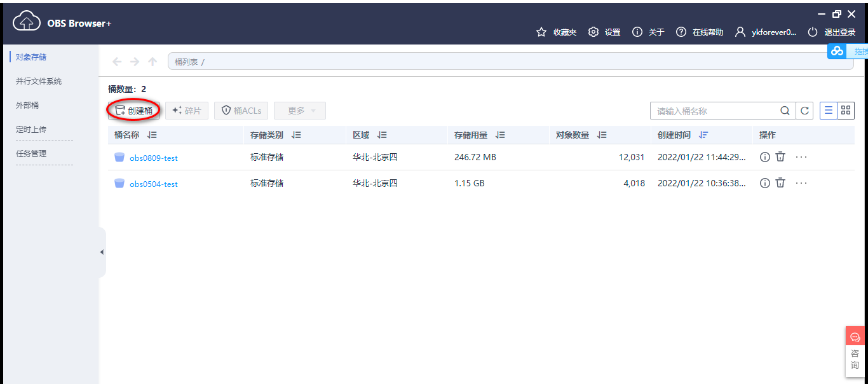Sort by 存储类别 column
868x384 pixels.
pos(297,135)
